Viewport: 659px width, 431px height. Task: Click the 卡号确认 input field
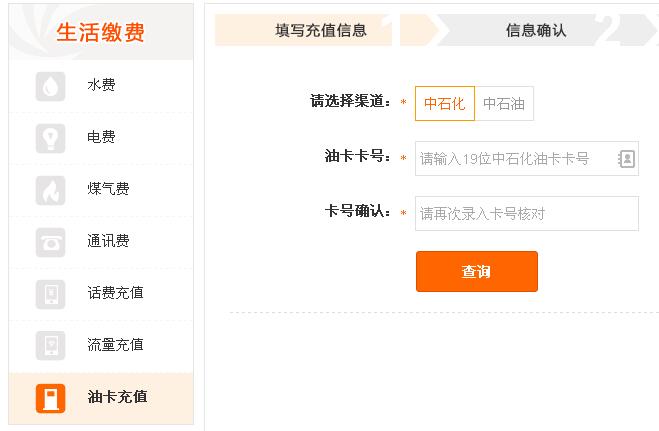point(527,213)
